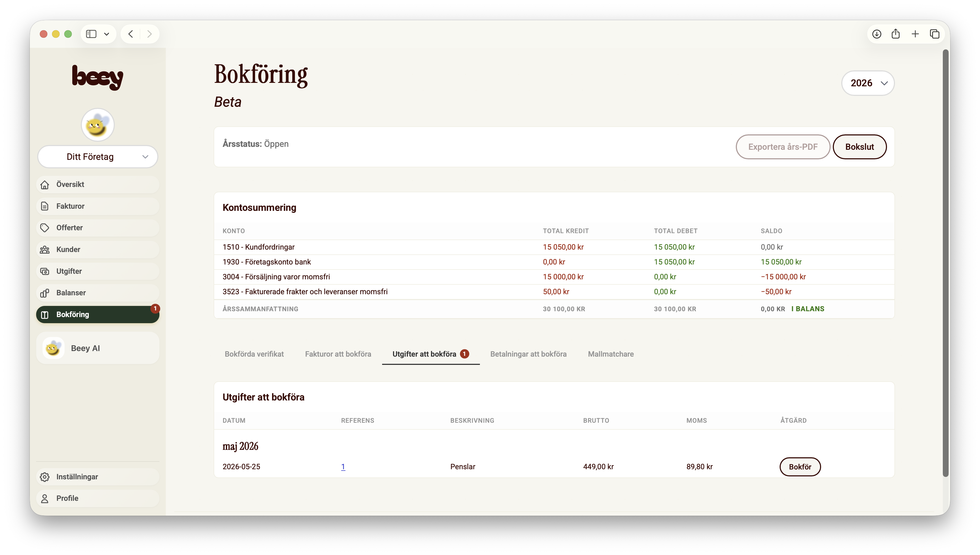Click the 1930 - Företagskonto bank row
Screen dimensions: 980x555
click(554, 262)
